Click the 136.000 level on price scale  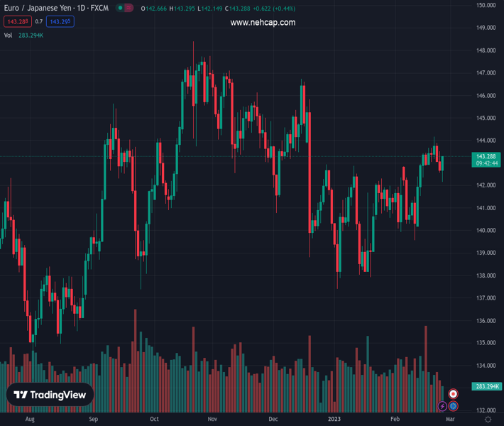486,320
